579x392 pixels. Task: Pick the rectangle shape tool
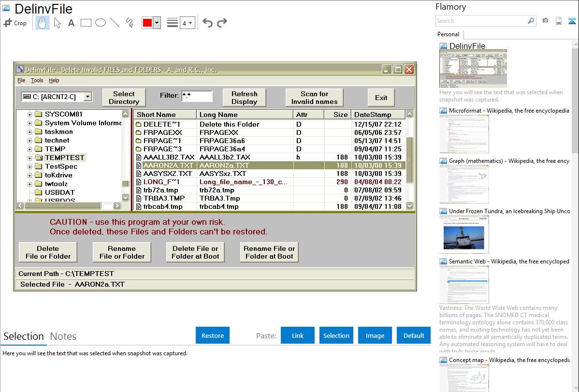coord(86,23)
